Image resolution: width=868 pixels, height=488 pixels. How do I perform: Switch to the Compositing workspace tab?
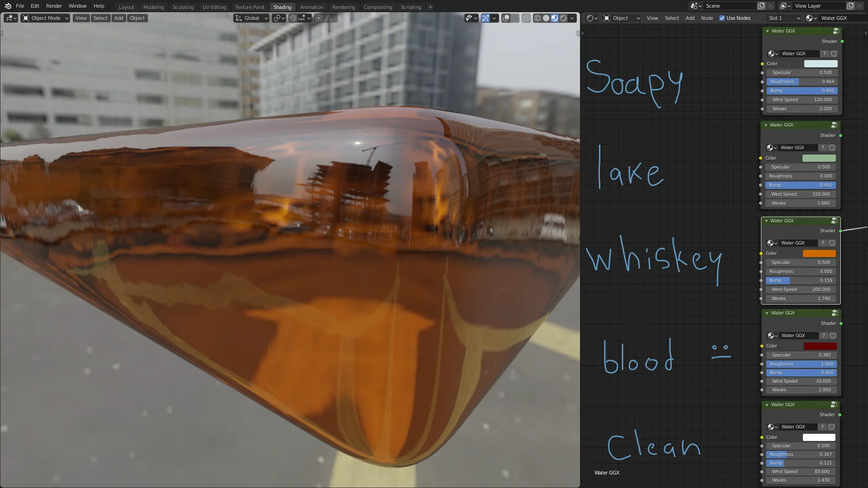[378, 7]
